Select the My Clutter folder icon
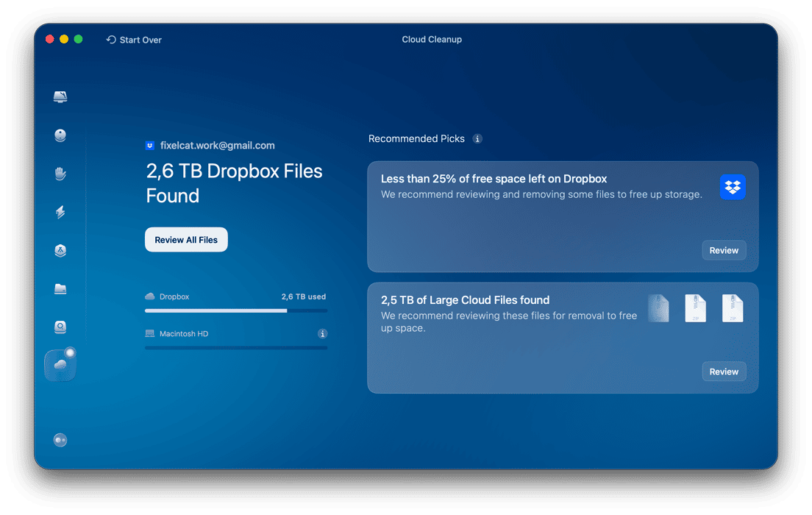The height and width of the screenshot is (515, 812). click(x=60, y=288)
